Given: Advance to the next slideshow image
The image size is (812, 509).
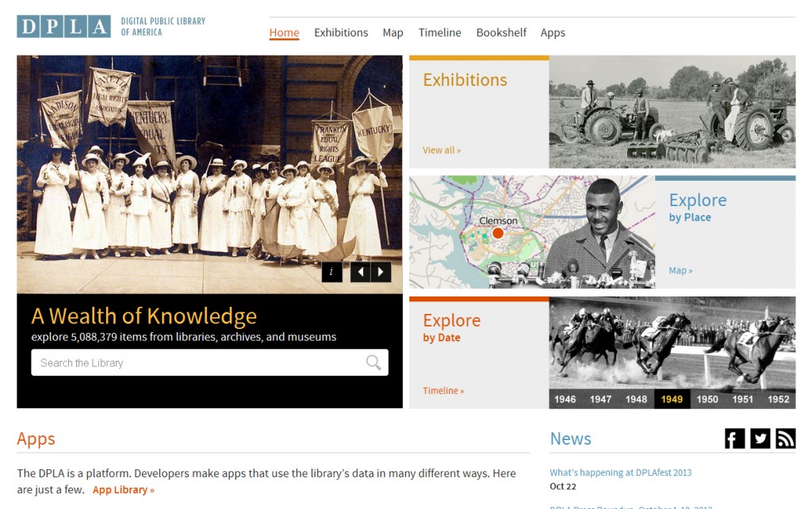Looking at the screenshot, I should pos(381,272).
